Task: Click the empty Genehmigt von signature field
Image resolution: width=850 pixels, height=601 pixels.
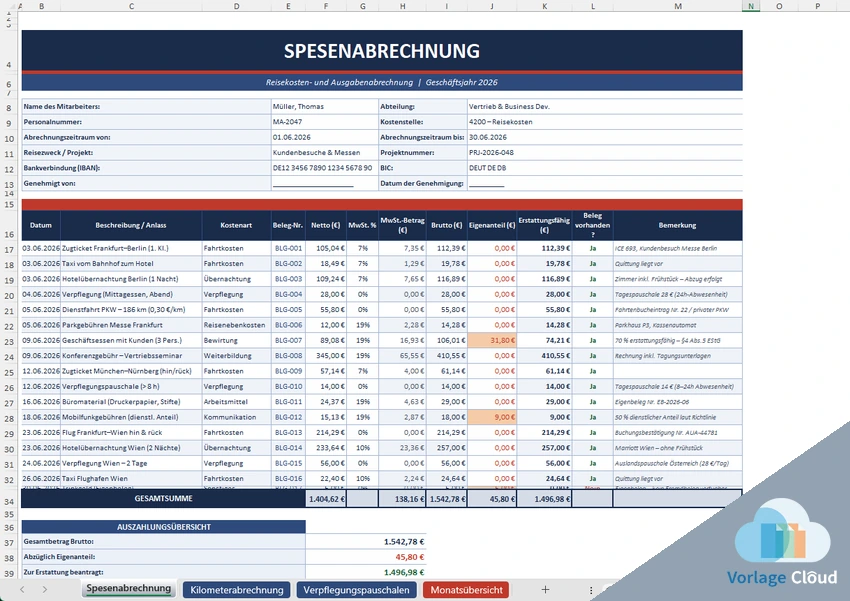Action: 324,183
